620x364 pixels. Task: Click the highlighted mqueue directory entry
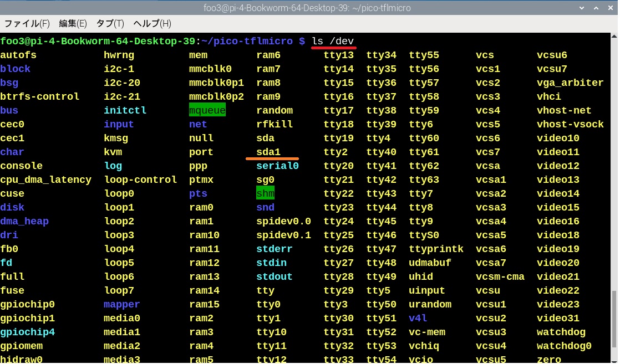tap(207, 110)
